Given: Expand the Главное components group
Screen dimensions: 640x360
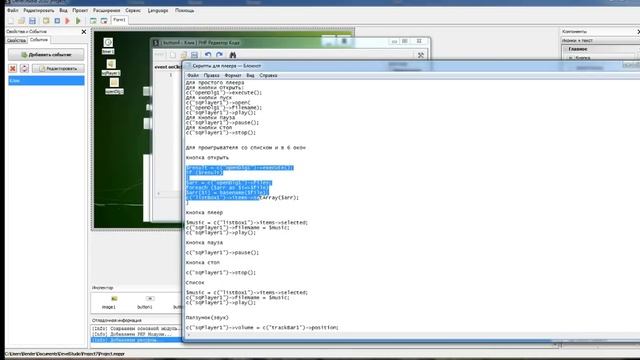Looking at the screenshot, I should tap(578, 49).
